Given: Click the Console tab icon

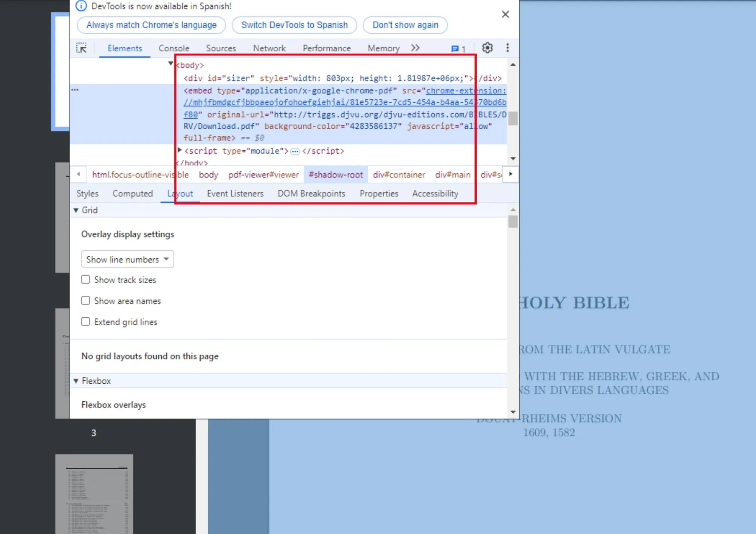Looking at the screenshot, I should pos(174,48).
